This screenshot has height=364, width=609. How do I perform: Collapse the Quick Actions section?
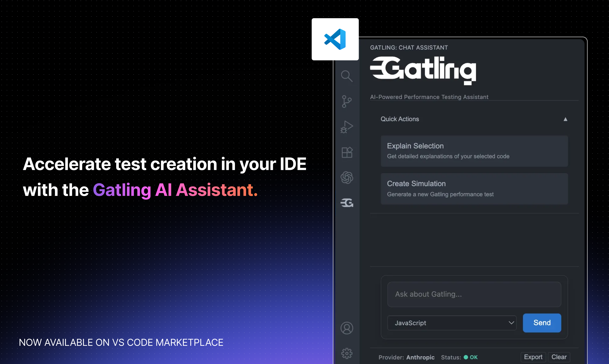point(565,119)
